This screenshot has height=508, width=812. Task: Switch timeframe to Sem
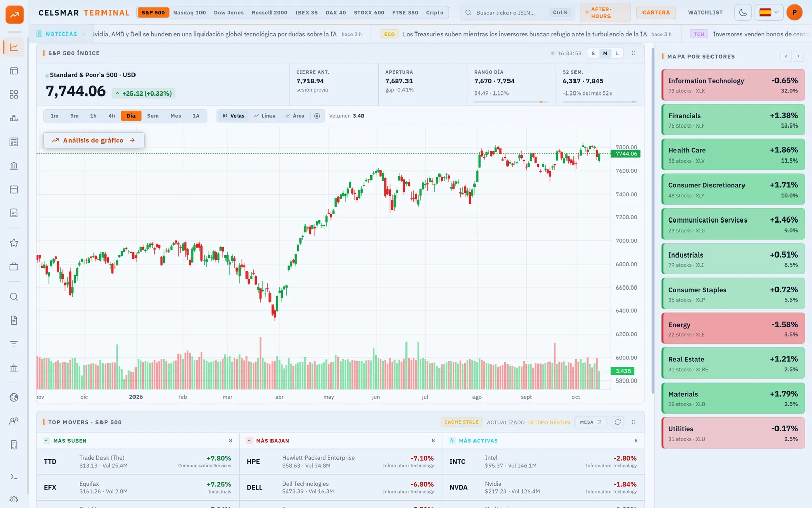pos(153,116)
